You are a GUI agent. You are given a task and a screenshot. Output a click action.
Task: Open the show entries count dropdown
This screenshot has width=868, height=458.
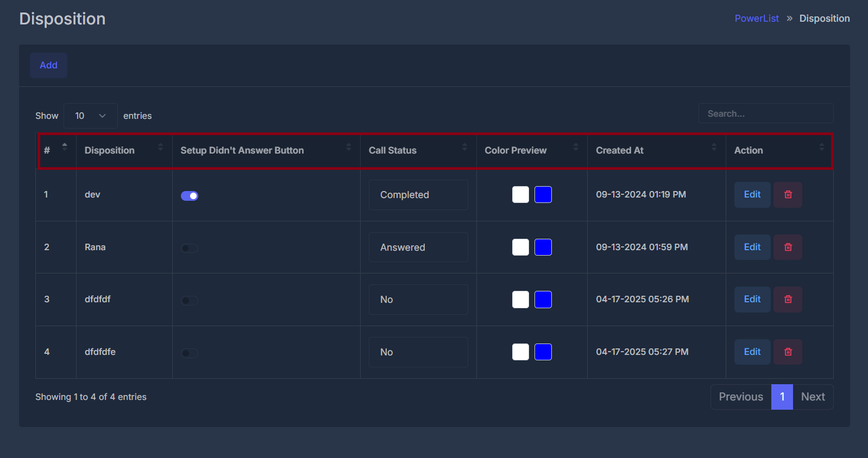(x=91, y=116)
